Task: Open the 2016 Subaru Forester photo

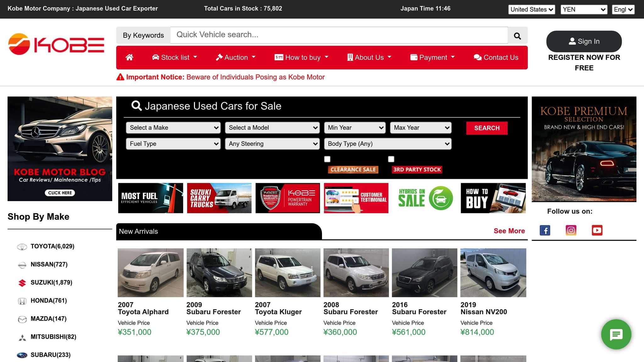Action: (425, 273)
